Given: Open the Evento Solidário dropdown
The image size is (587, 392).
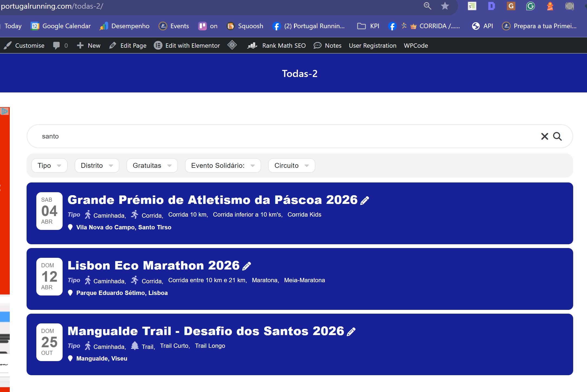Looking at the screenshot, I should [223, 166].
